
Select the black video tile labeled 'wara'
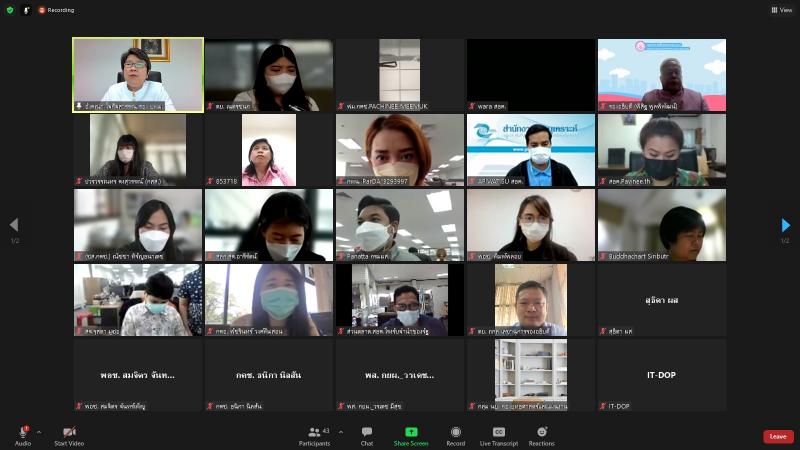(531, 75)
